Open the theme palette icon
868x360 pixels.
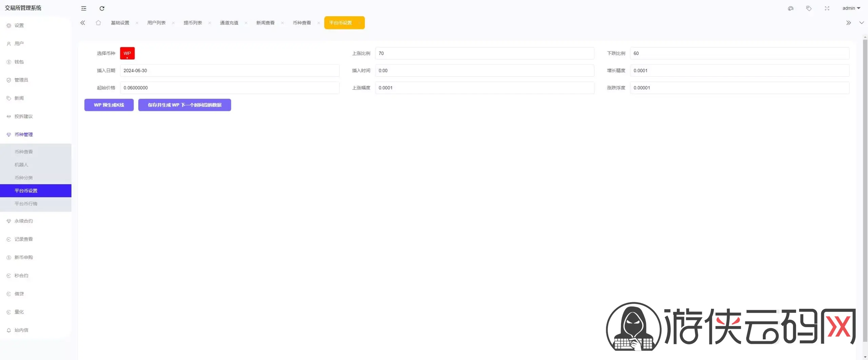[790, 8]
